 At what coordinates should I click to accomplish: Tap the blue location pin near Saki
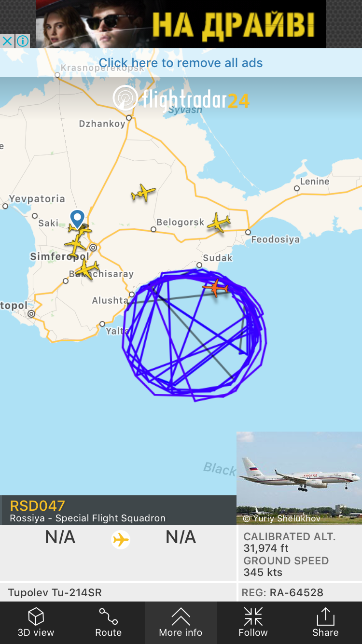[x=77, y=219]
